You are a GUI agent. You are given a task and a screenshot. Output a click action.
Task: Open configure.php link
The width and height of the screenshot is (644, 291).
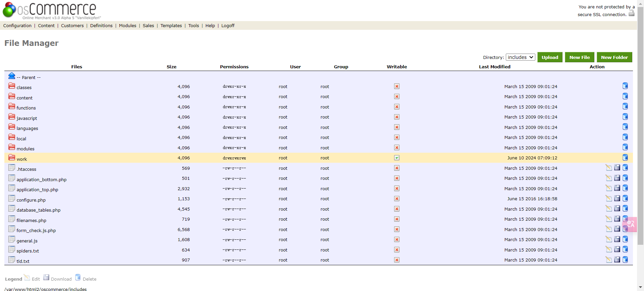(x=31, y=200)
